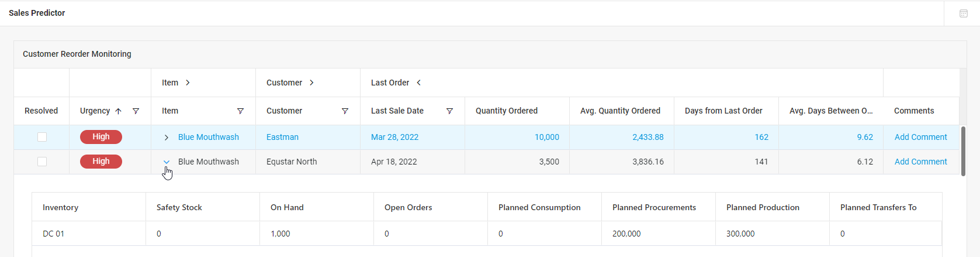Click the Days from Last Order header

[x=723, y=111]
